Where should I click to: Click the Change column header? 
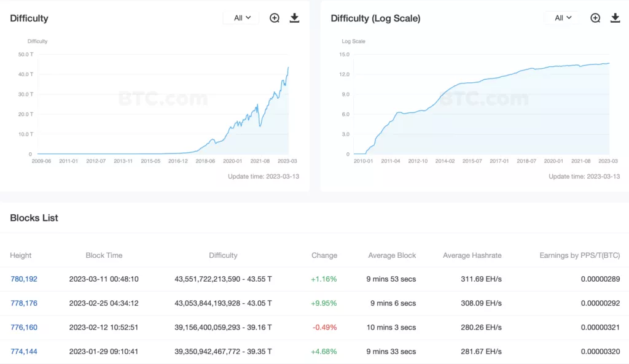click(x=324, y=255)
